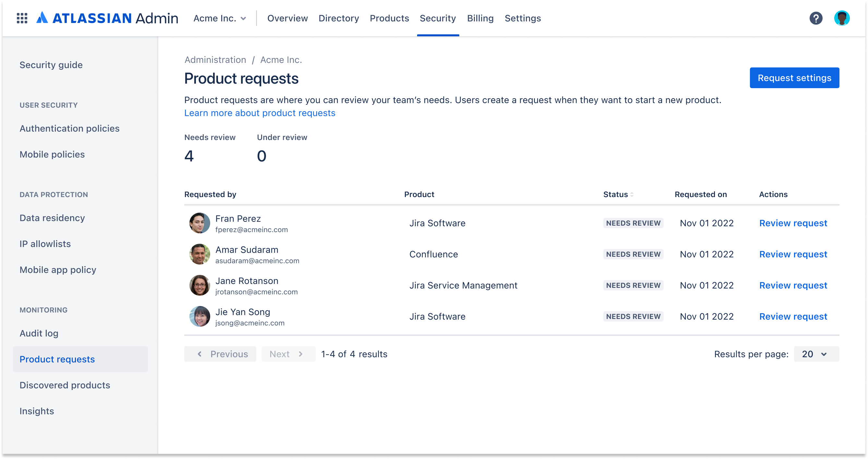Screen dimensions: 868x459
Task: Click the Administration breadcrumb link
Action: [x=215, y=60]
